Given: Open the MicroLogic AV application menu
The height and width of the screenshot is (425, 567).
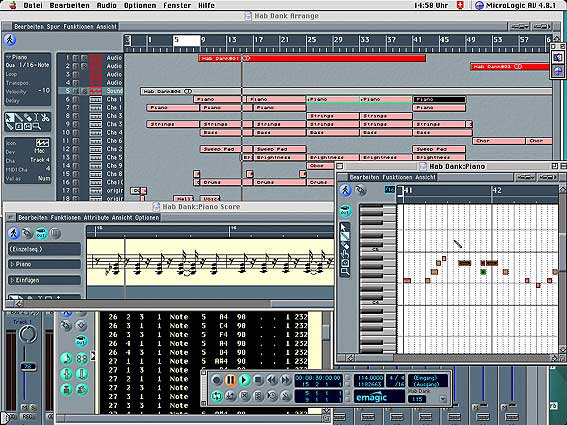Looking at the screenshot, I should tap(516, 5).
